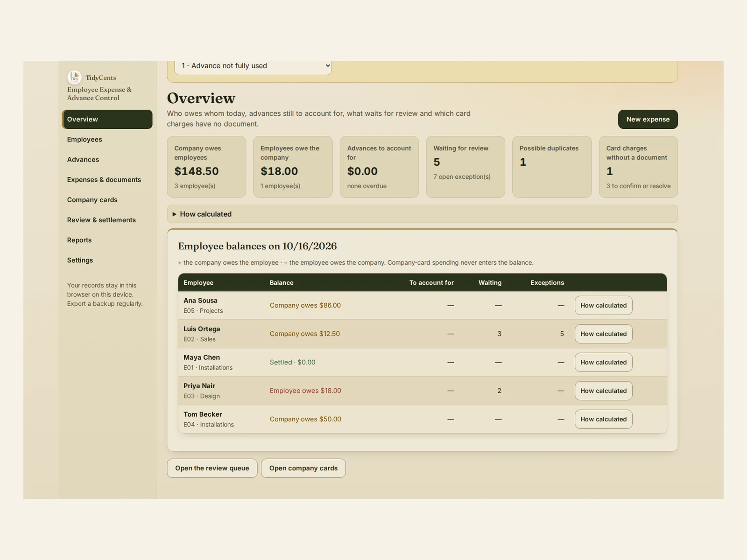747x560 pixels.
Task: Click the Balance column header
Action: click(282, 283)
